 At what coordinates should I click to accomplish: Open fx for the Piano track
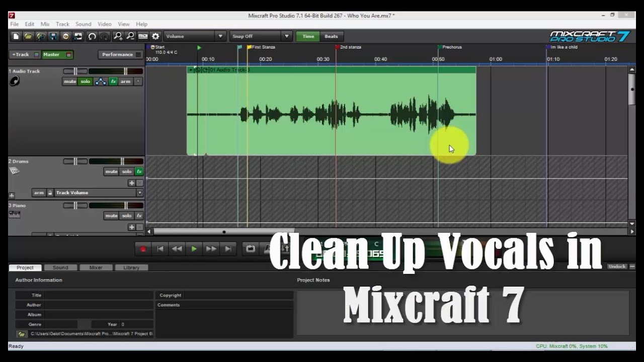click(139, 216)
